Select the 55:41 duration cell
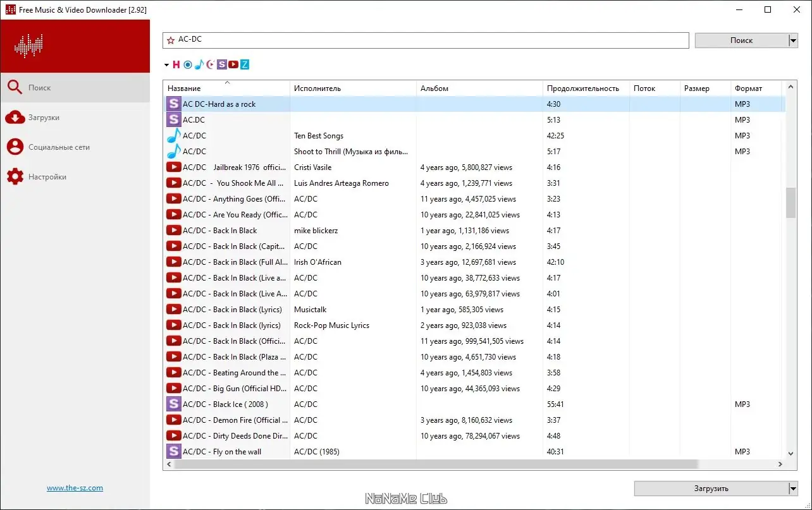The image size is (812, 510). (x=557, y=404)
